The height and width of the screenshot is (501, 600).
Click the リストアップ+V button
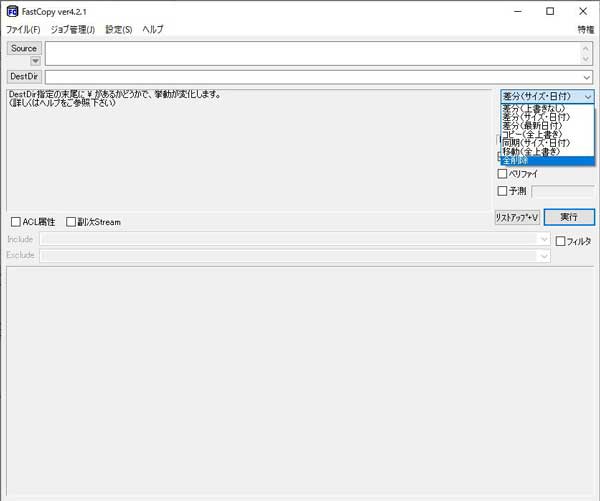point(517,217)
